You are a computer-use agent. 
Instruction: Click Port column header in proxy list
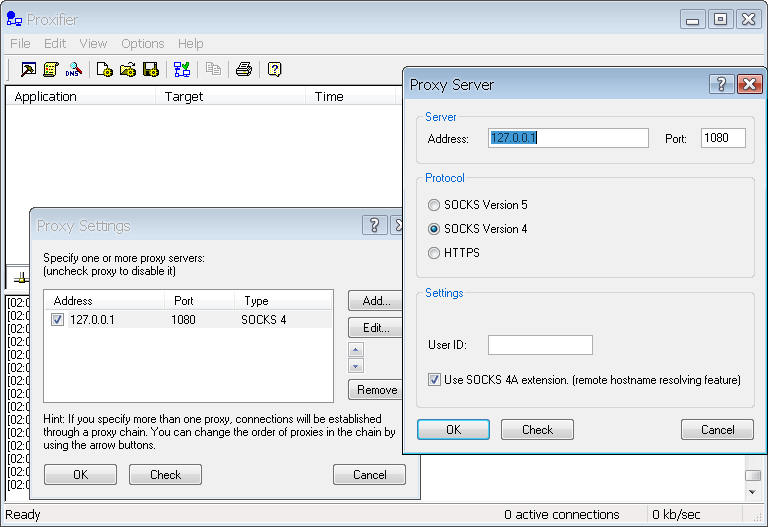coord(199,300)
